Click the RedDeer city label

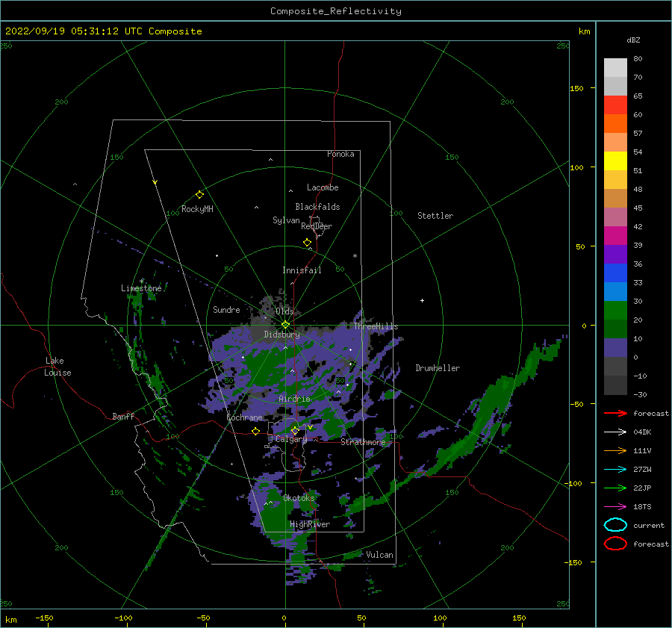tap(317, 226)
